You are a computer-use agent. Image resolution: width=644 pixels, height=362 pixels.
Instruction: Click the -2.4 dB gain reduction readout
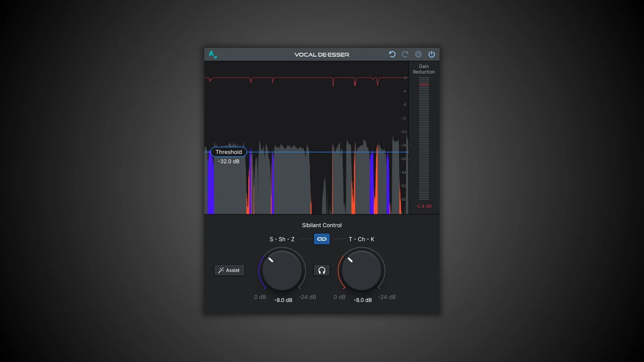click(424, 206)
